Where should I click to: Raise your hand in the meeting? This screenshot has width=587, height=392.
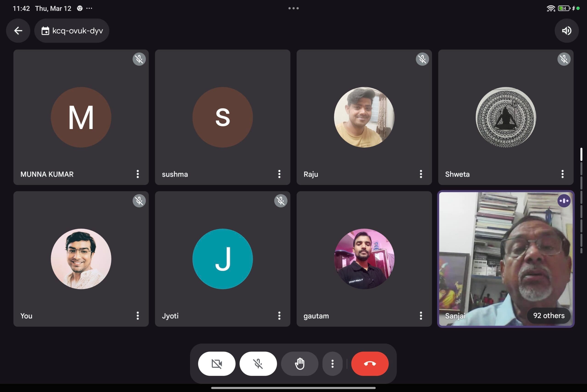point(299,364)
